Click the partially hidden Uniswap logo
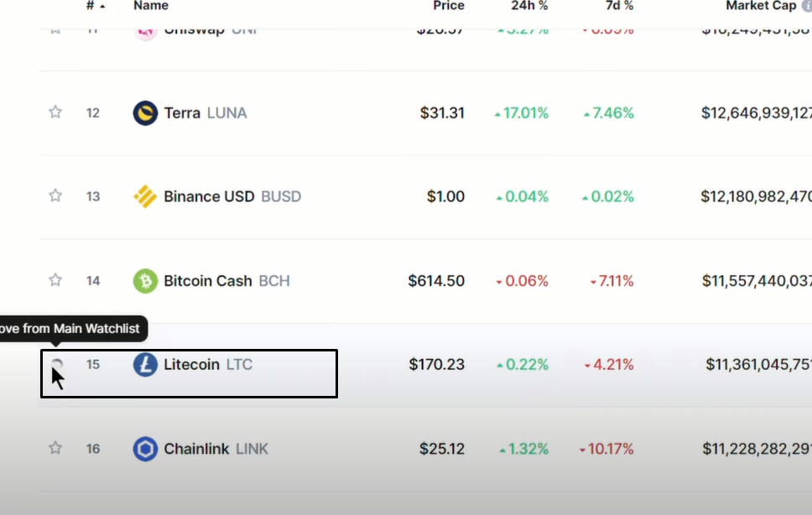This screenshot has width=812, height=515. 145,33
